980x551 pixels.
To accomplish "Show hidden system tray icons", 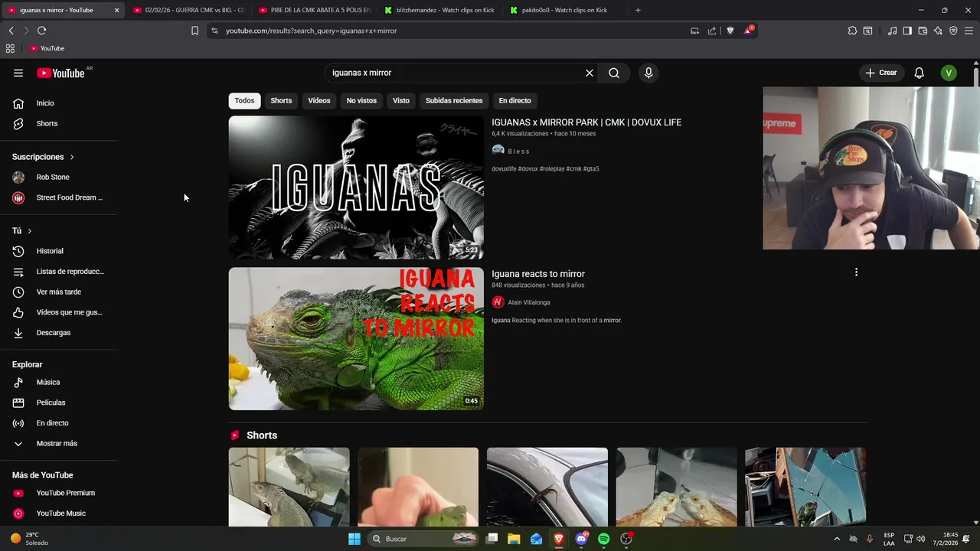I will pos(837,539).
